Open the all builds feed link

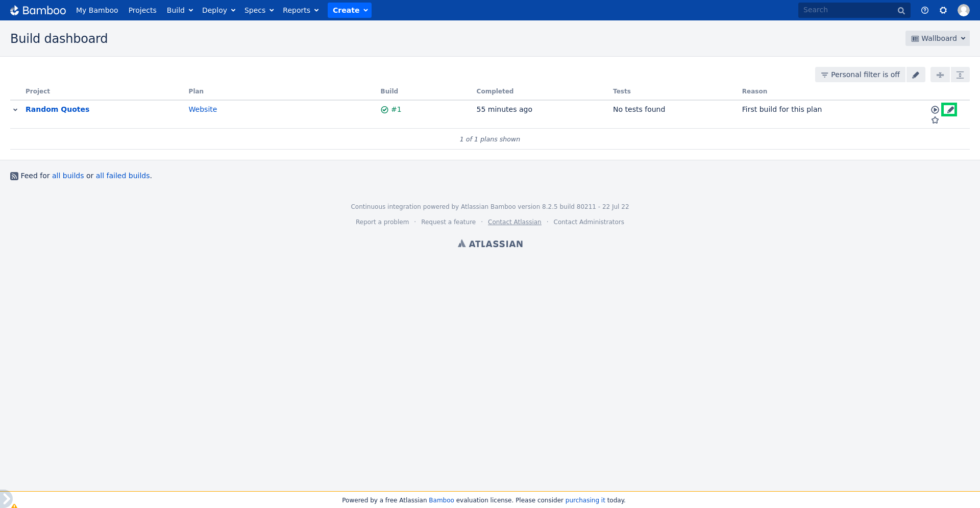(x=68, y=176)
